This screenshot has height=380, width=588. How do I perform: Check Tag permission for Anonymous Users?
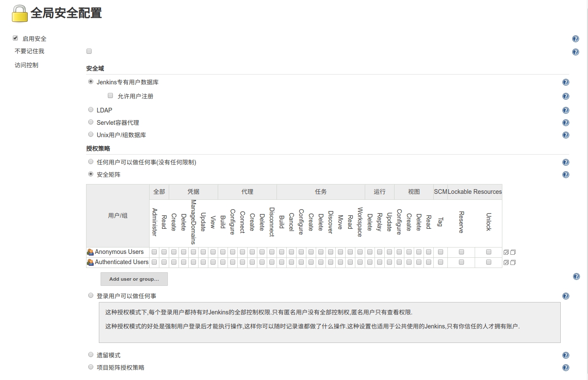(x=441, y=252)
